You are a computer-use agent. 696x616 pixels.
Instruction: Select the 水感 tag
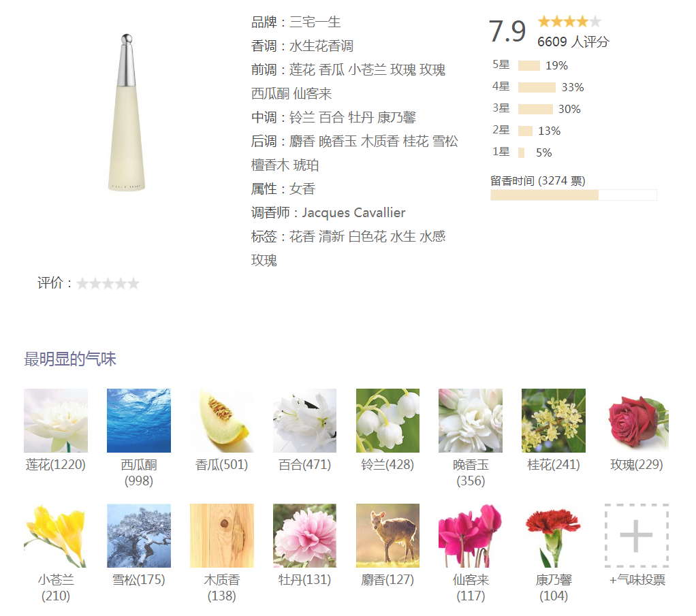[x=432, y=236]
